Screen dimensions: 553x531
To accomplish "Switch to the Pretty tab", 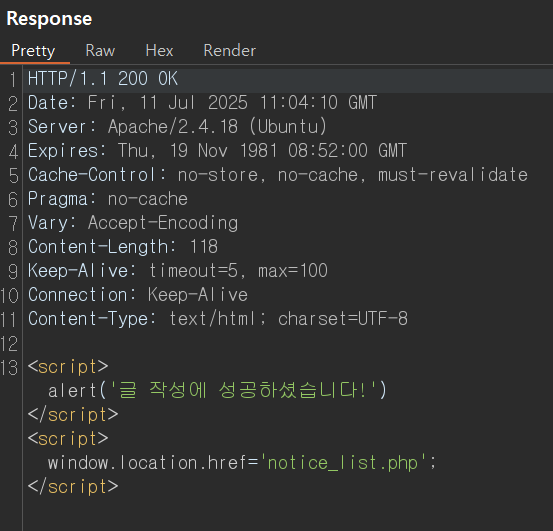I will (x=33, y=51).
